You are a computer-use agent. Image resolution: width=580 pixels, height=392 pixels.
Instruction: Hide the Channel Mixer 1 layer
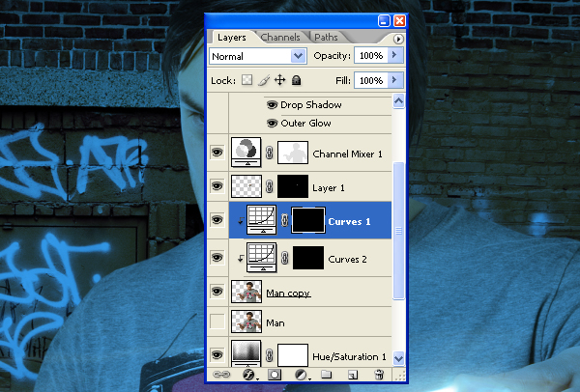217,153
